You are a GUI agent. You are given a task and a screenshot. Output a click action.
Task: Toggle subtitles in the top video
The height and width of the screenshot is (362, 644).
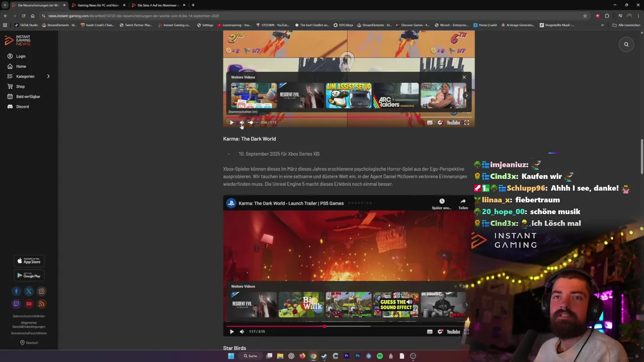tap(430, 122)
